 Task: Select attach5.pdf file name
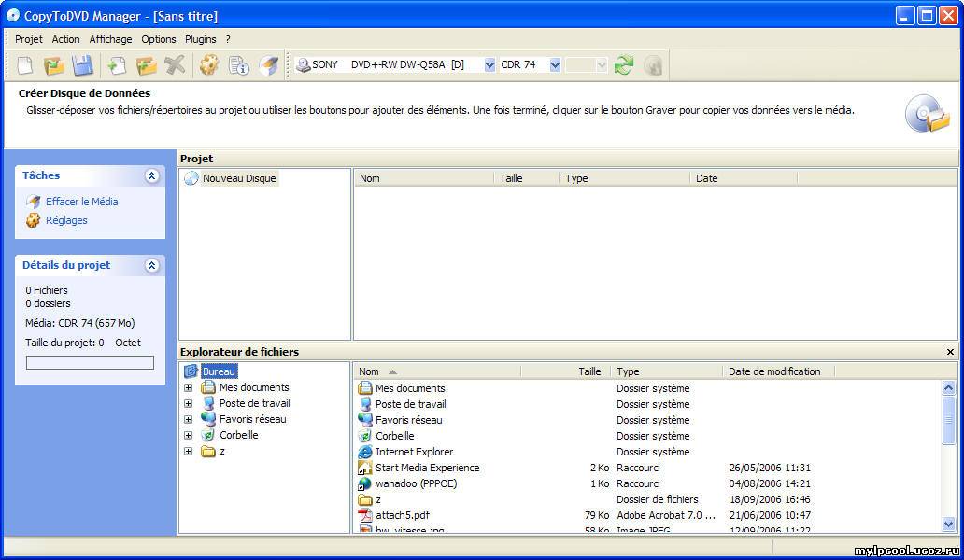tap(403, 515)
